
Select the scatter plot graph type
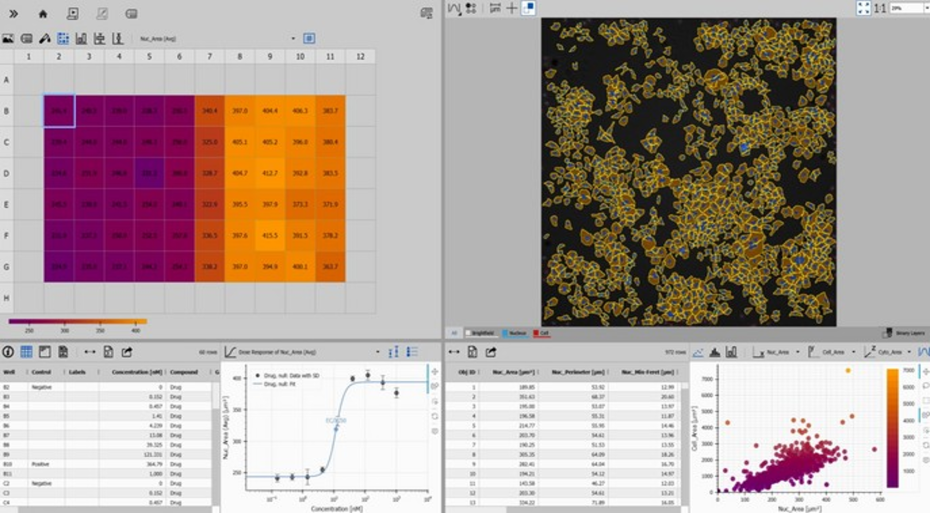tap(699, 352)
